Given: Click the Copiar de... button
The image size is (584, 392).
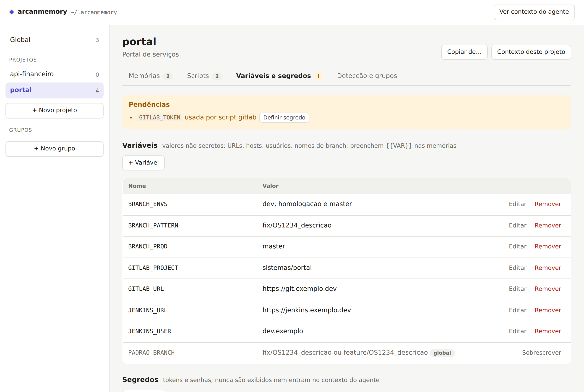Looking at the screenshot, I should point(464,52).
